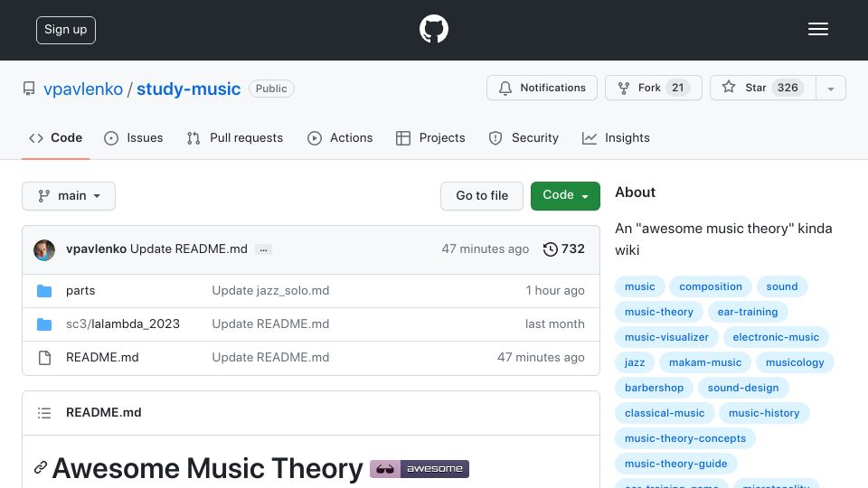This screenshot has width=868, height=488.
Task: Click commit author vpavlenko name
Action: (x=97, y=249)
